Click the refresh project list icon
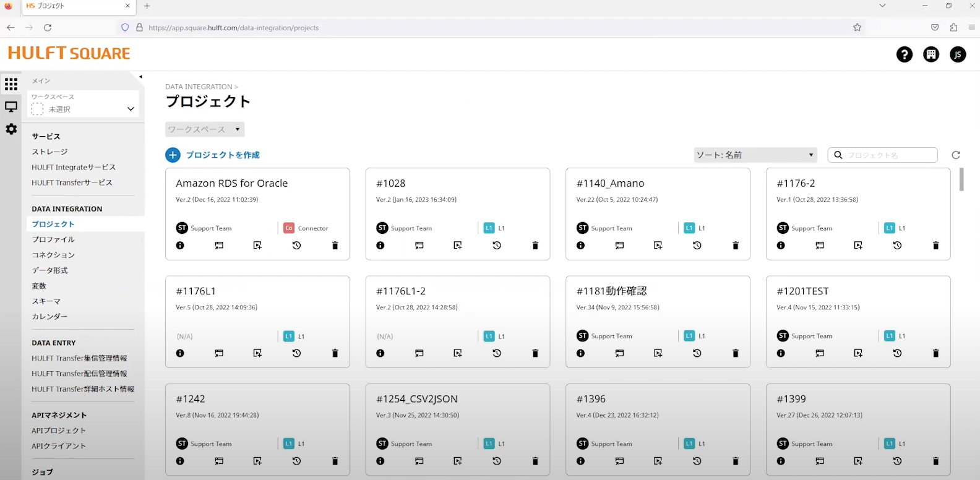Image resolution: width=980 pixels, height=480 pixels. click(x=955, y=155)
